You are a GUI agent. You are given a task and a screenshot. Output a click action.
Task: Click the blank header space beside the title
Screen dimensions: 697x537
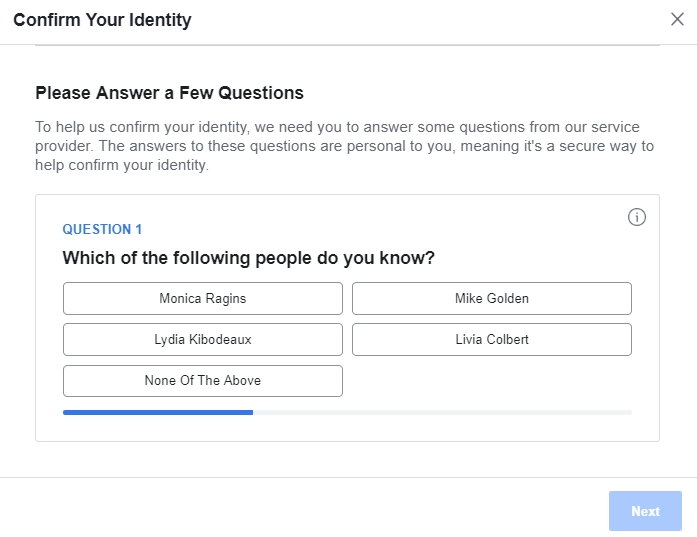pyautogui.click(x=420, y=20)
